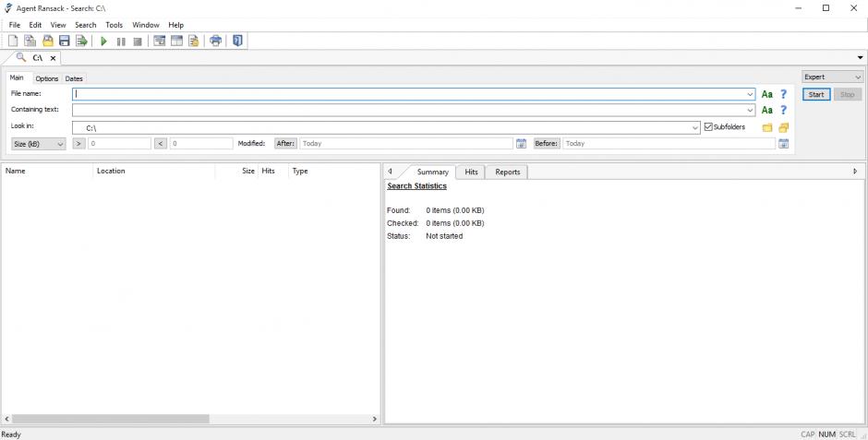868x440 pixels.
Task: Click the magnifier icon on C:\ tab
Action: coord(21,57)
